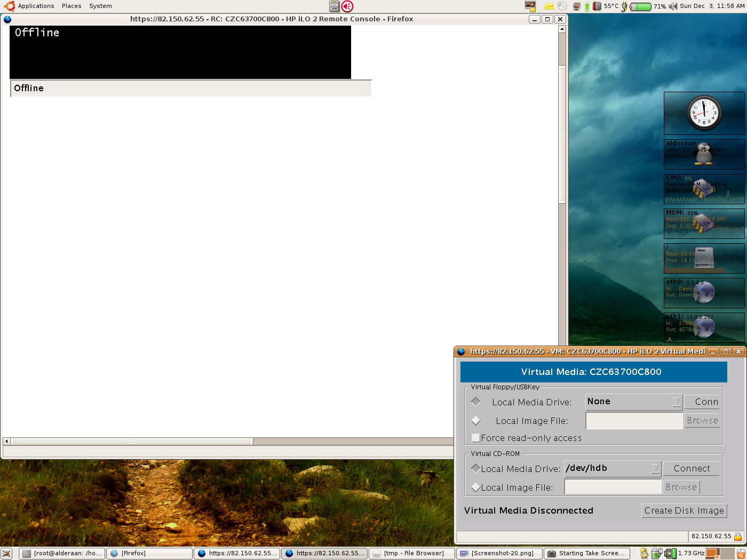Click Remote Console horizontal scrollbar thumb
This screenshot has width=747, height=560.
pos(132,442)
